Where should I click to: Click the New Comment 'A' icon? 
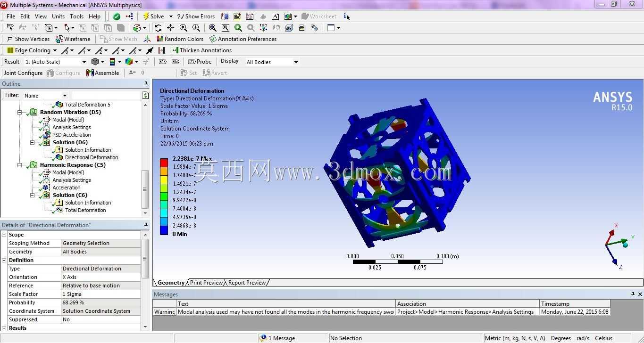point(275,16)
